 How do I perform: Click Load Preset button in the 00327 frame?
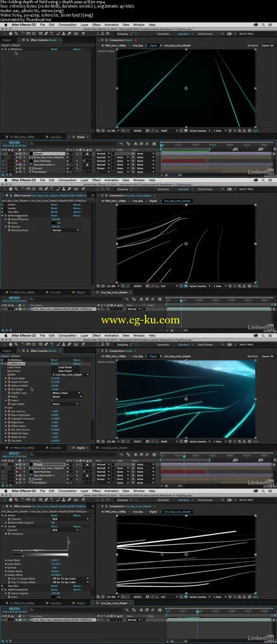click(x=65, y=367)
